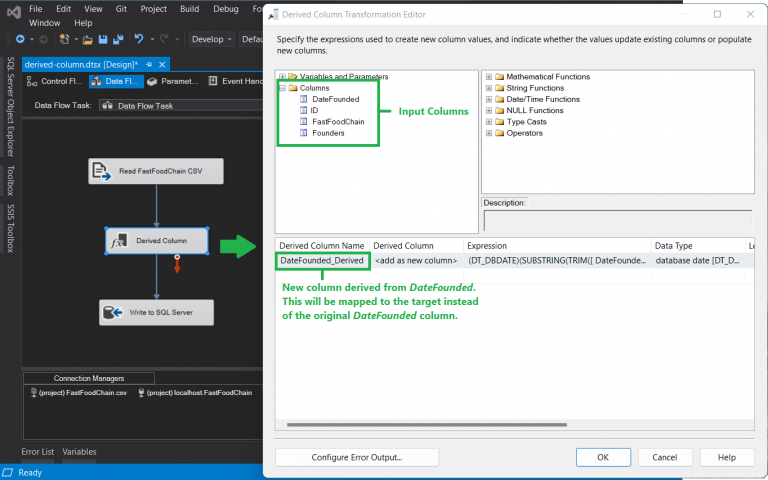
Task: Expand the Mathematical Functions folder
Action: click(x=489, y=76)
